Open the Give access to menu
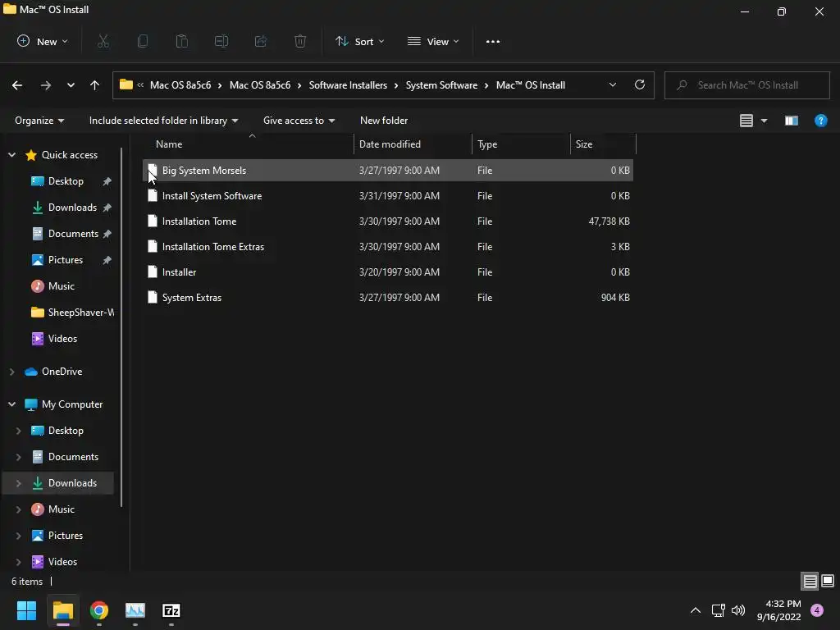This screenshot has width=840, height=630. point(299,121)
